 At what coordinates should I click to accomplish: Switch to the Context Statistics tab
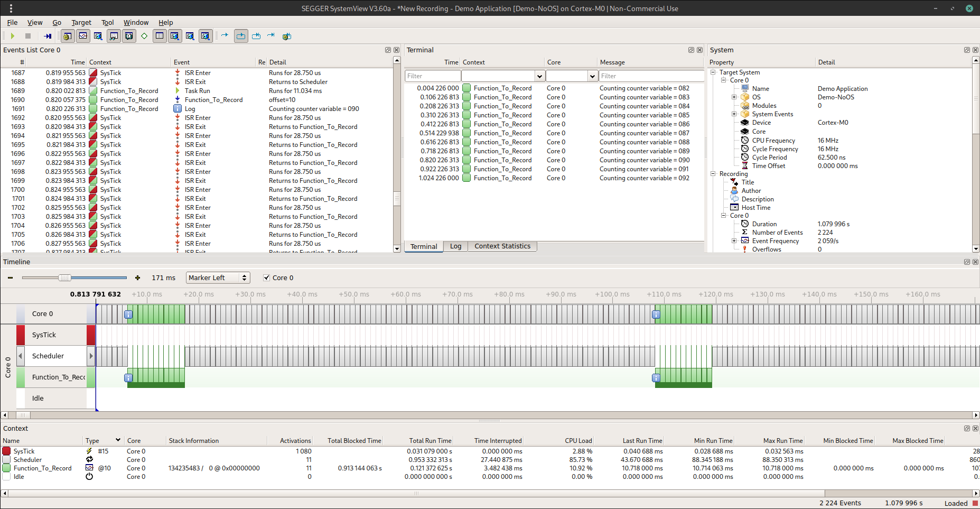coord(501,246)
